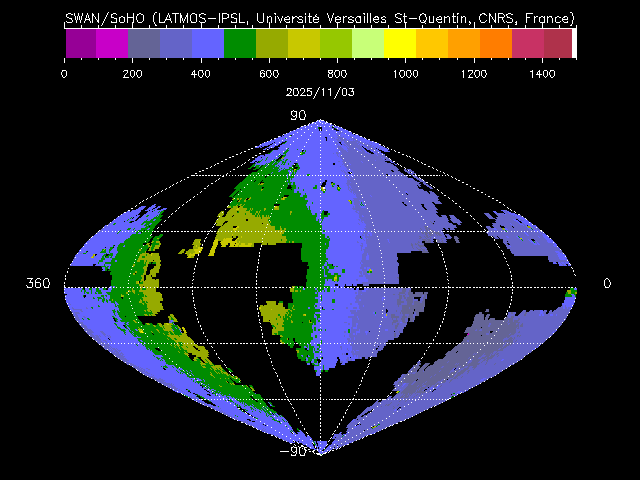Choose the bright yellow color bar swatch

(400, 44)
